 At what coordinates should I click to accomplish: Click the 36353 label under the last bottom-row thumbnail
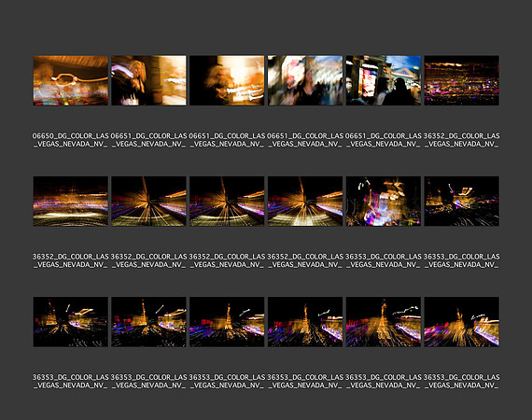[x=461, y=381]
